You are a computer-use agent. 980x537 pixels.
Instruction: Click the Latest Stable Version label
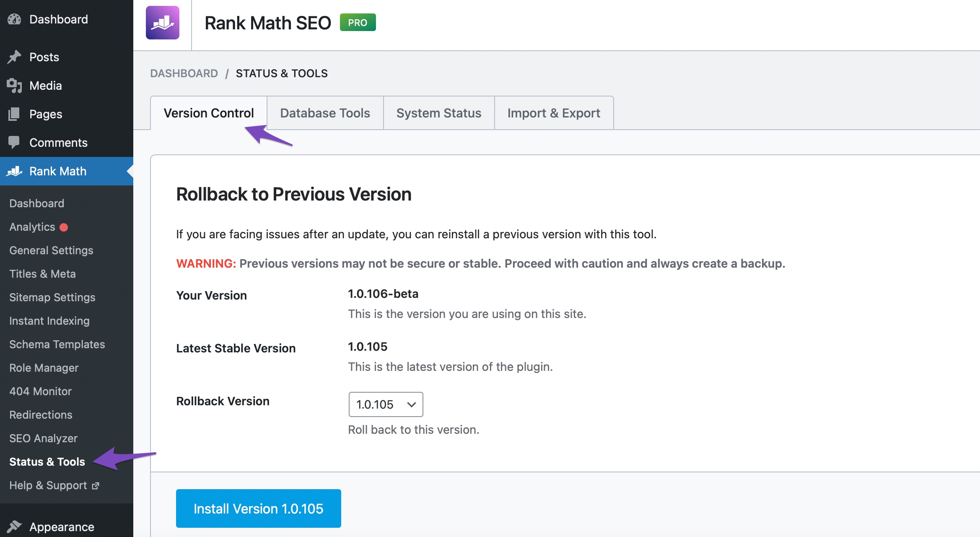click(x=236, y=348)
